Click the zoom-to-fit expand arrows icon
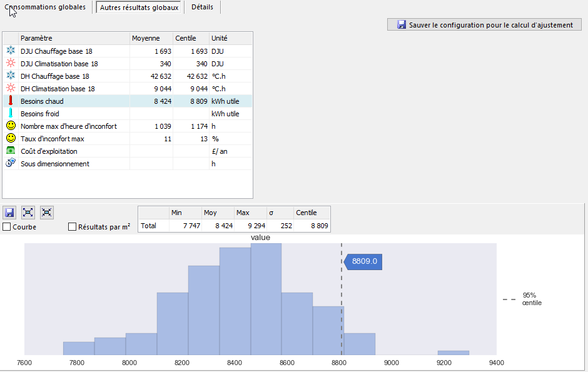The image size is (588, 372). 28,213
